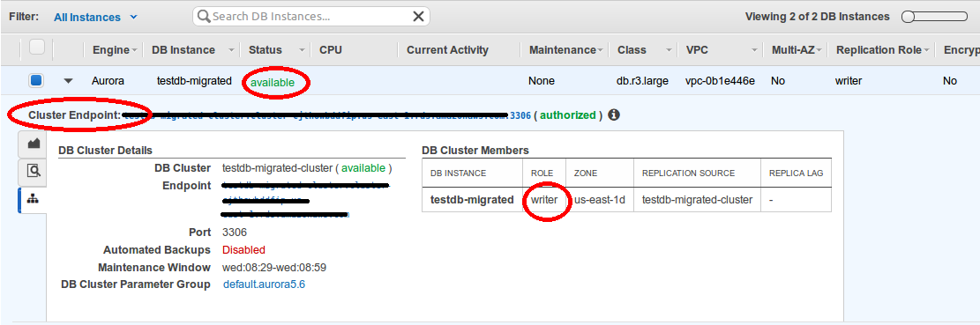Sort by Engine column arrow
Image resolution: width=980 pixels, height=325 pixels.
tap(134, 50)
